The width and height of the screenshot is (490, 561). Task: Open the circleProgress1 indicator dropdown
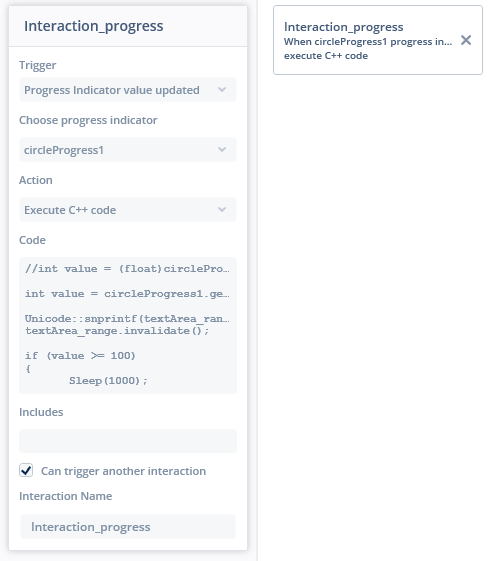(x=128, y=150)
